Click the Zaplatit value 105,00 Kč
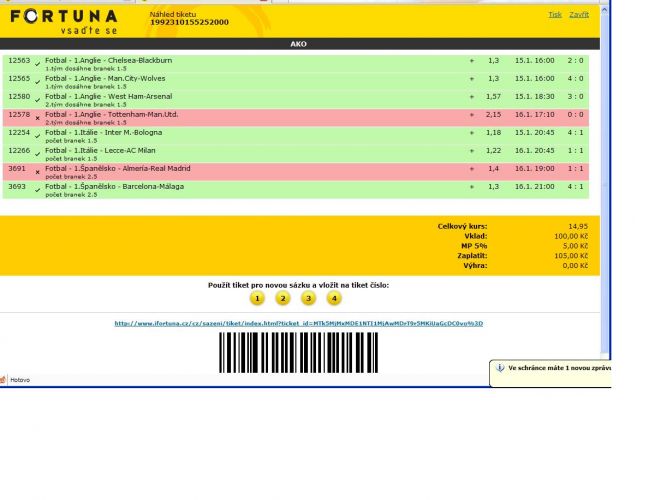 pos(571,256)
